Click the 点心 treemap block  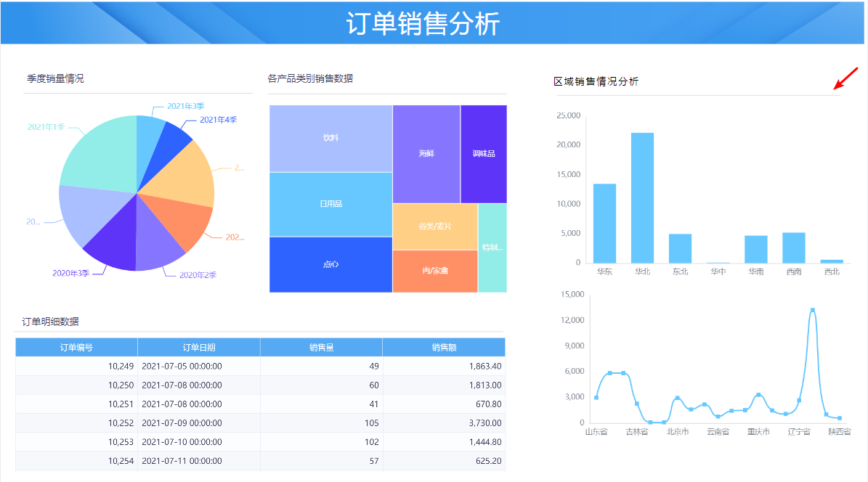330,264
